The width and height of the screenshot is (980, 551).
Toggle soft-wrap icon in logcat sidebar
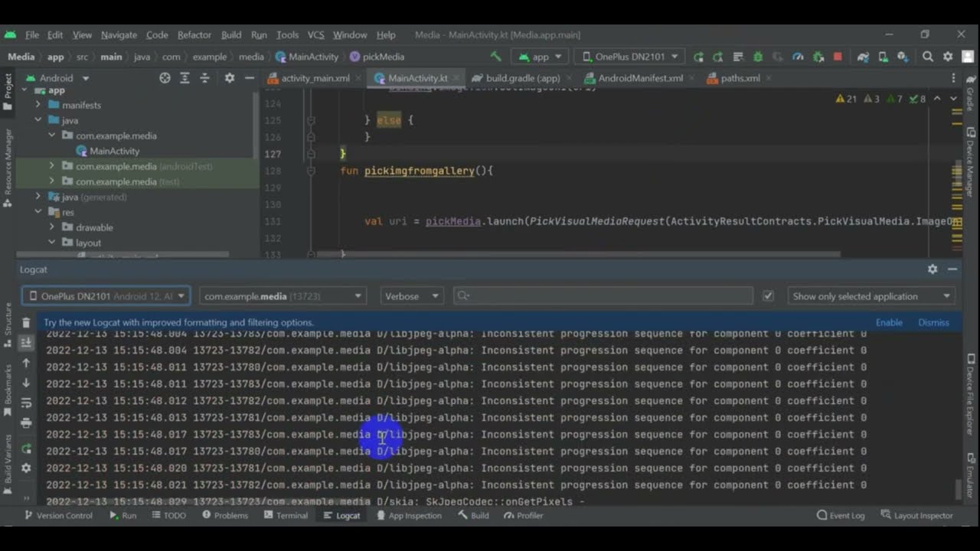[x=26, y=403]
